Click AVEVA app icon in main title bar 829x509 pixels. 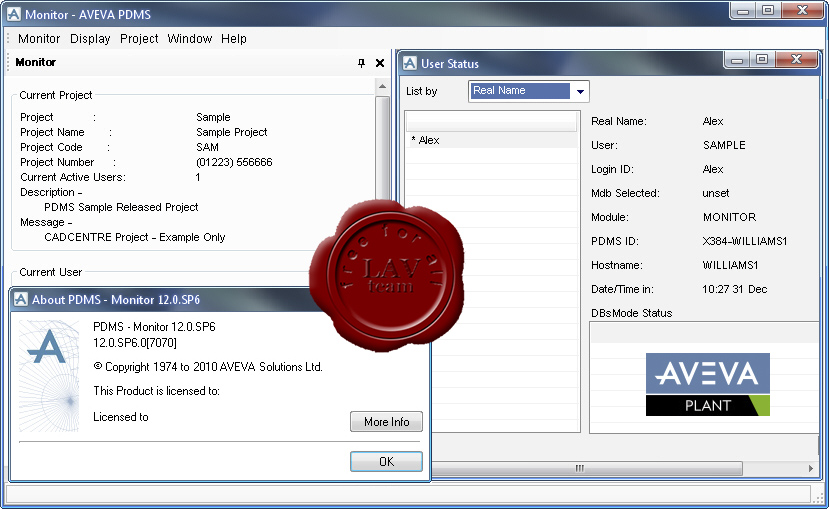(13, 14)
